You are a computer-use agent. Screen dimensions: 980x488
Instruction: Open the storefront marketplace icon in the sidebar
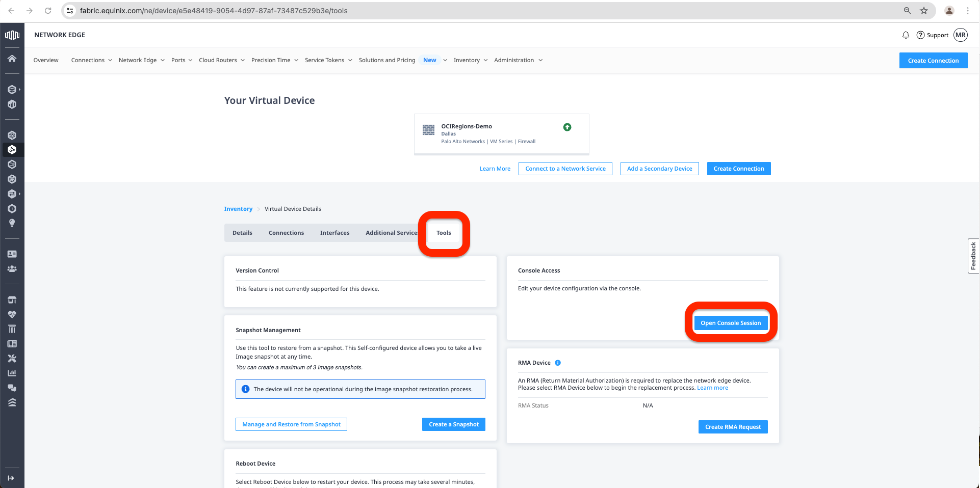[x=12, y=300]
